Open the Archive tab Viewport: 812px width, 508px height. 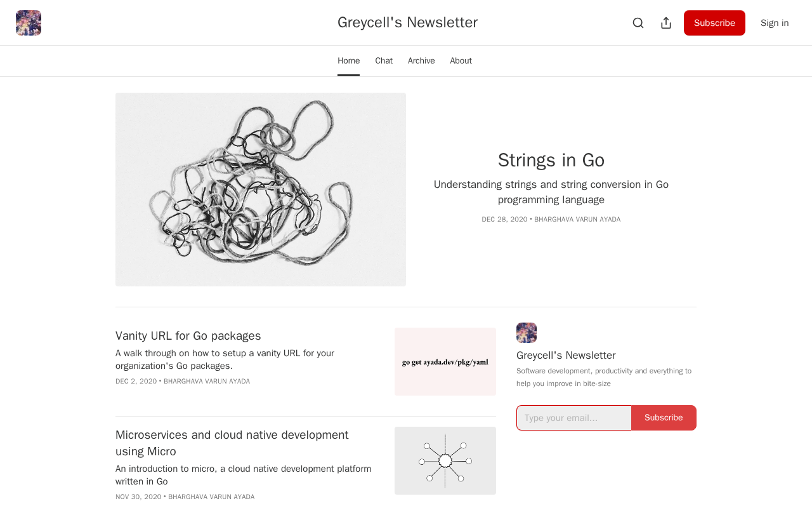[x=421, y=61]
